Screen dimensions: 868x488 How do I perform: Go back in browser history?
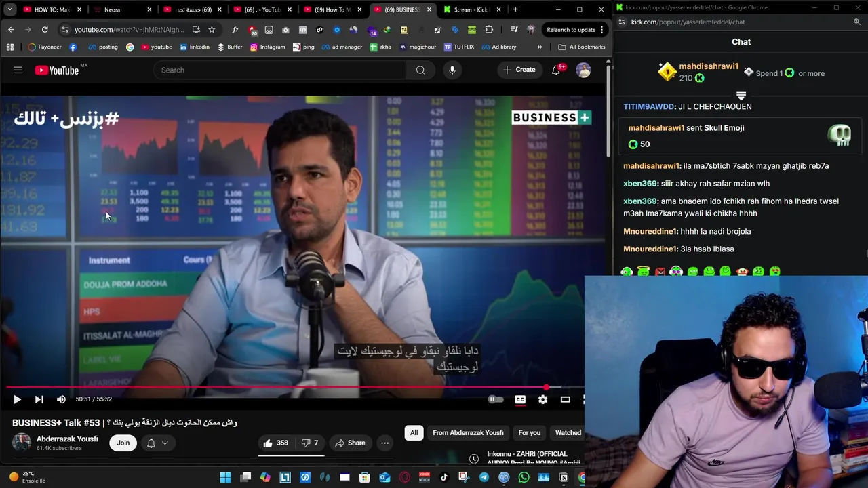click(11, 30)
